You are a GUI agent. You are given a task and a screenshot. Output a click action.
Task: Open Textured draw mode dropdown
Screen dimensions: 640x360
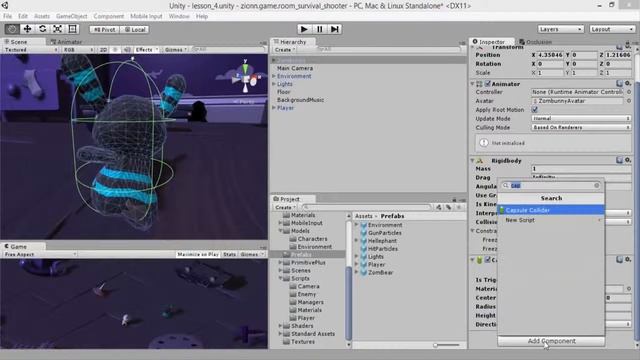[x=31, y=50]
